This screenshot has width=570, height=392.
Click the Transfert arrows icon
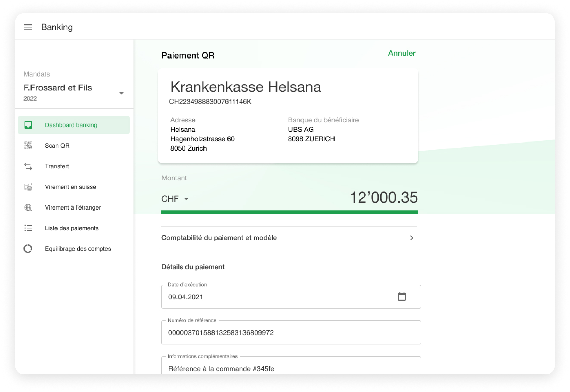tap(28, 166)
